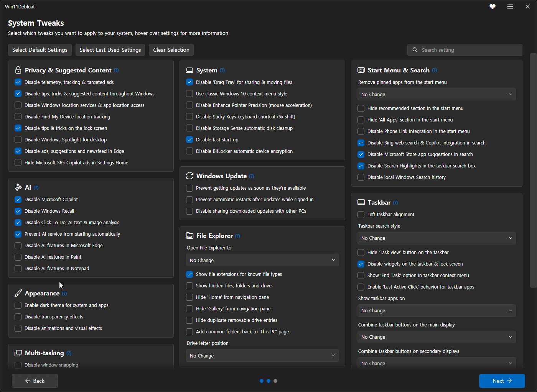Check Disable BitLocker automatic device encryption
Screen dimensions: 537x392
click(189, 151)
